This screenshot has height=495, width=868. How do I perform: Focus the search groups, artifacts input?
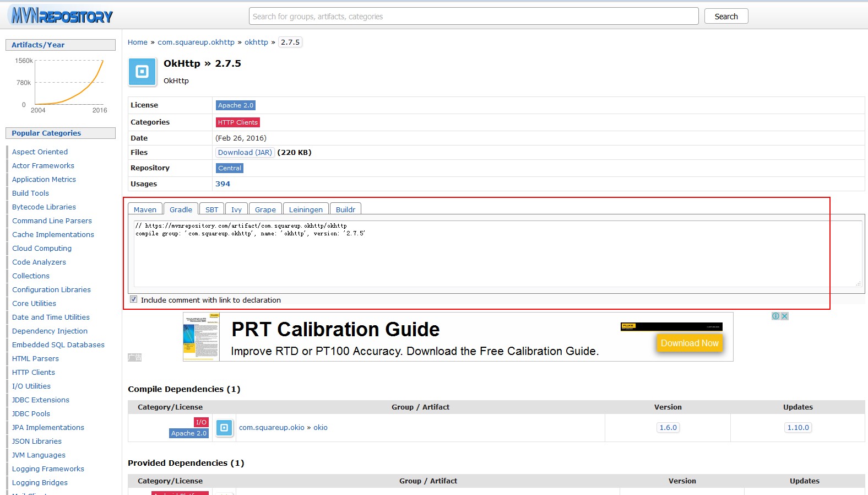click(474, 17)
